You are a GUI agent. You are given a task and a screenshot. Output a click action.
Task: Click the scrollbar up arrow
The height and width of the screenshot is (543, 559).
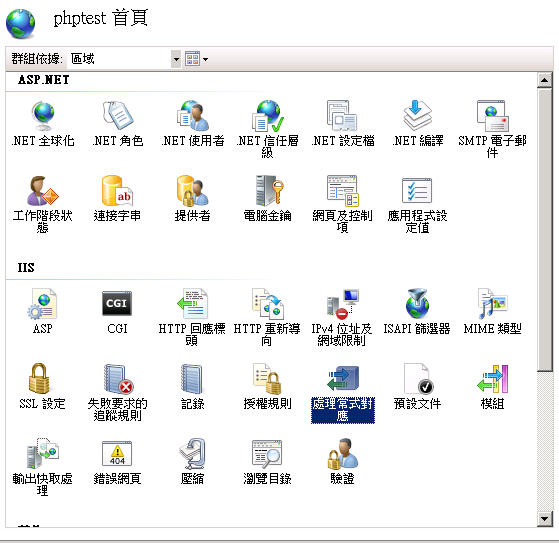545,80
